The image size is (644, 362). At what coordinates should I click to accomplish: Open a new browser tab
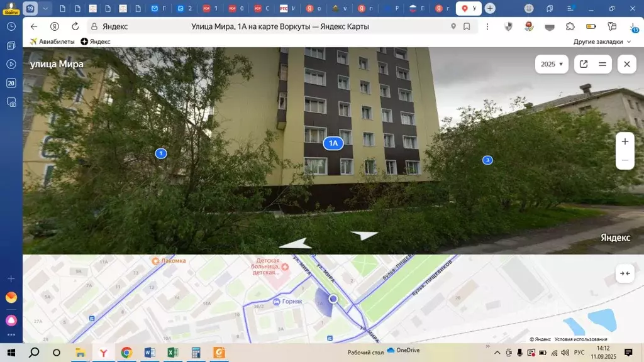coord(490,9)
